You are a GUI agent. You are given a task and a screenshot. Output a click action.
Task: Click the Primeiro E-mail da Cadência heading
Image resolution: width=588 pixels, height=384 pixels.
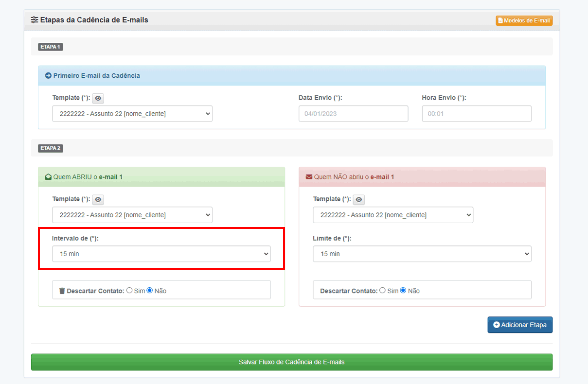[96, 76]
